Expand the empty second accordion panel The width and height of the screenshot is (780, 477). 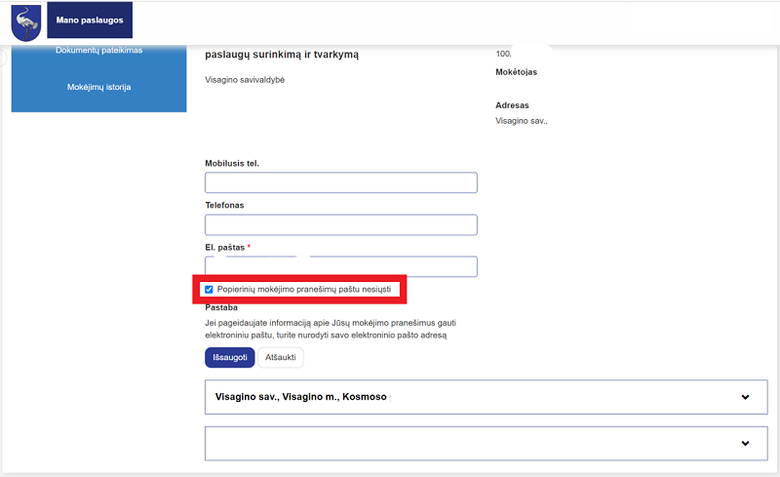coord(486,443)
